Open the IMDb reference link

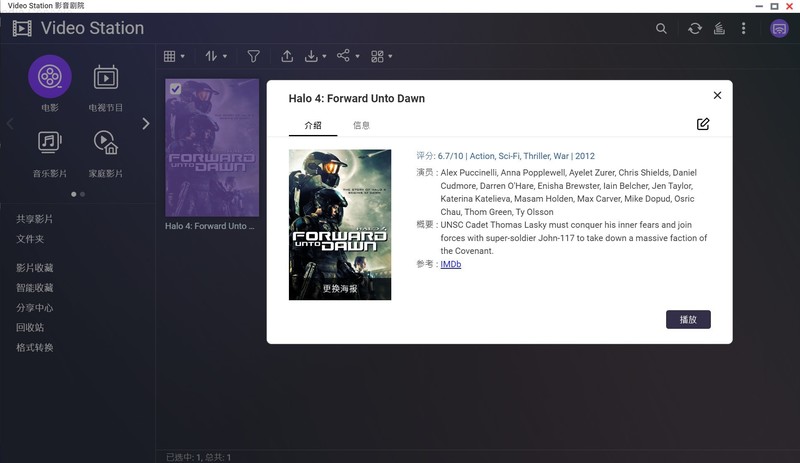coord(450,264)
